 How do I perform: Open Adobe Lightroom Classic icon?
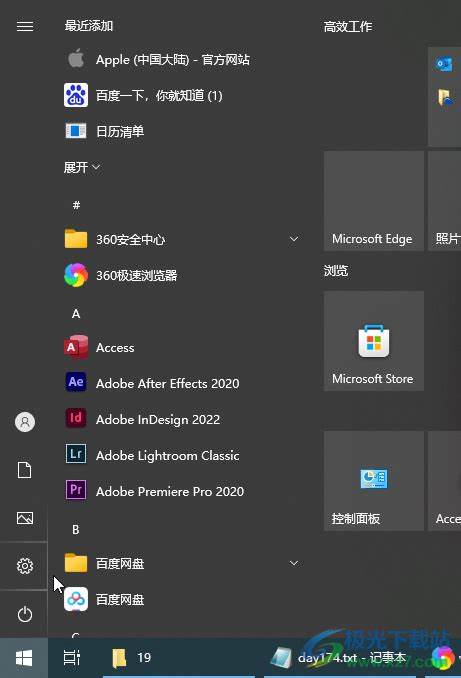click(x=76, y=454)
